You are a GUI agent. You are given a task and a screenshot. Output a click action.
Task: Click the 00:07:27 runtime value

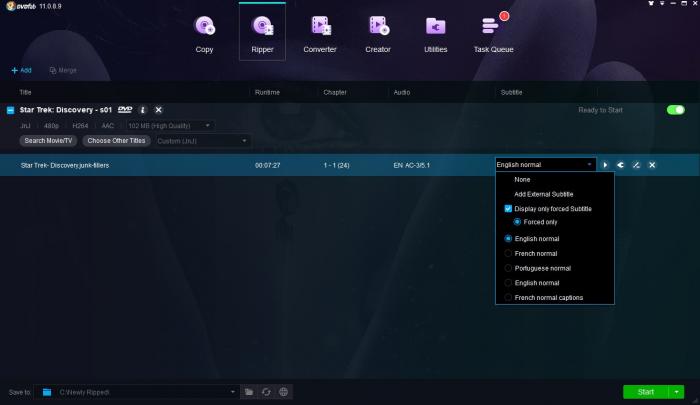(267, 165)
